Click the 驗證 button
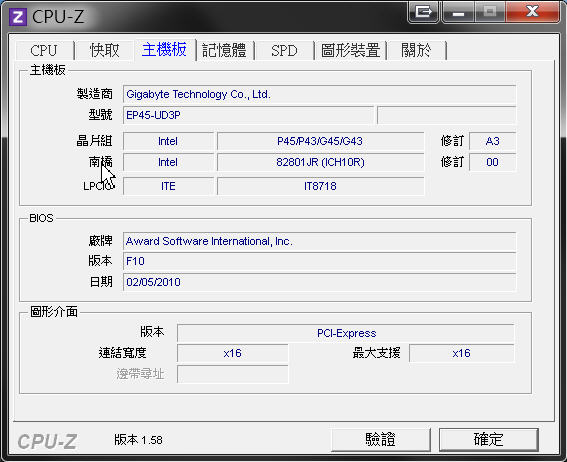This screenshot has height=462, width=567. (380, 440)
